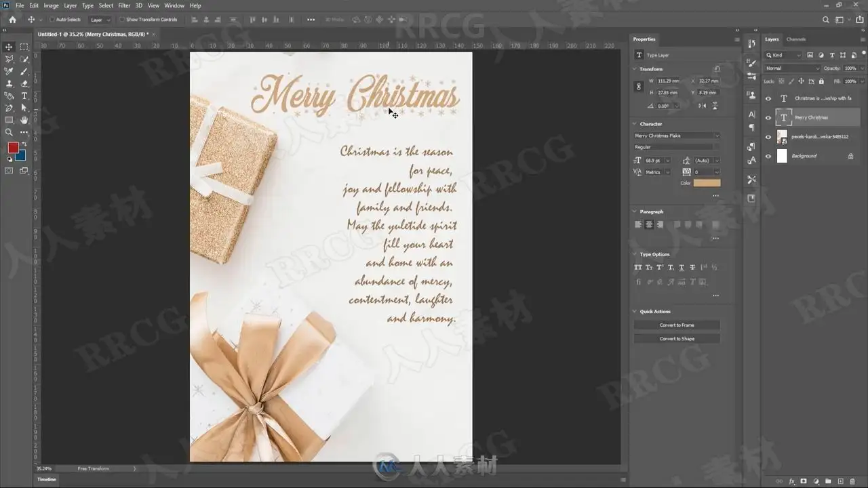The height and width of the screenshot is (488, 868).
Task: Add a layer mask
Action: pos(804,481)
